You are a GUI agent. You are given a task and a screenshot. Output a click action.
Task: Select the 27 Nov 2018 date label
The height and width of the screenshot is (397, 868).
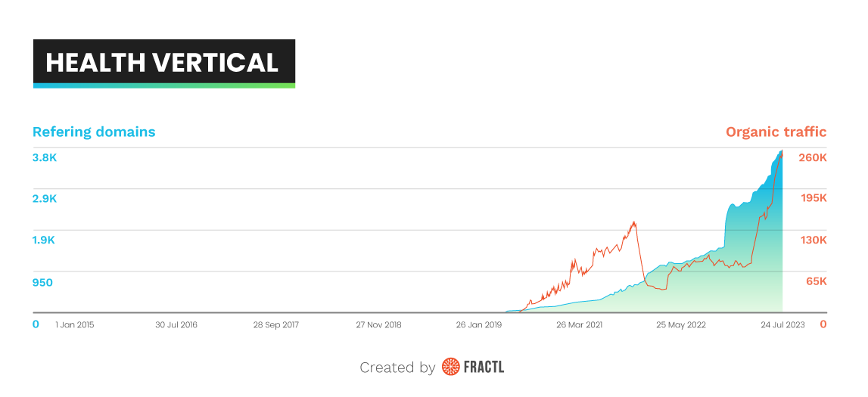tap(378, 324)
